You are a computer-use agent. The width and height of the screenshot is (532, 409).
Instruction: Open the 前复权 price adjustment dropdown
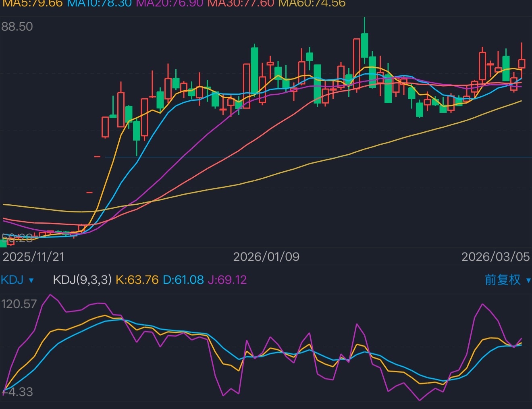click(507, 280)
